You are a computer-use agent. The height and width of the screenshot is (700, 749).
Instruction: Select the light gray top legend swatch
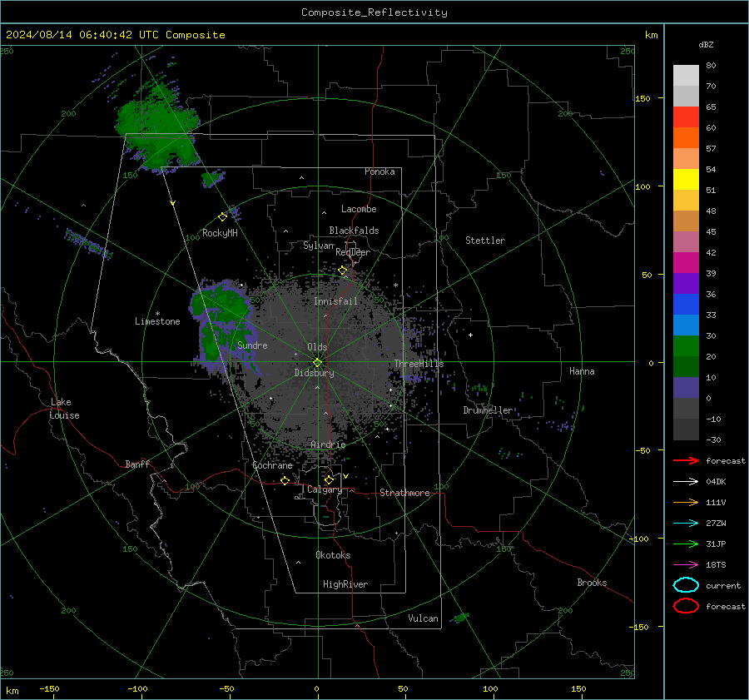coord(686,76)
